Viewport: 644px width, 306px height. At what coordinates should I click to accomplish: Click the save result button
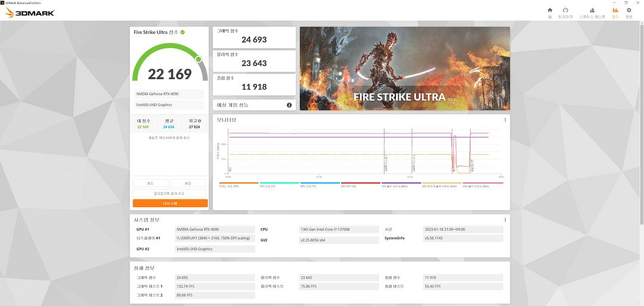pos(188,183)
